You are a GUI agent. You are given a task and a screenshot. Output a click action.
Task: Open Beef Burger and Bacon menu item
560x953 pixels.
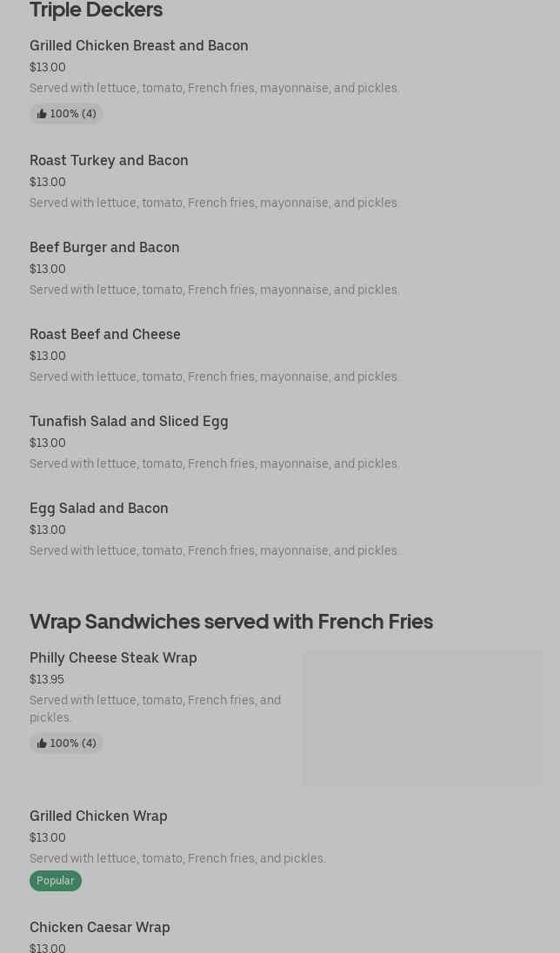[104, 247]
